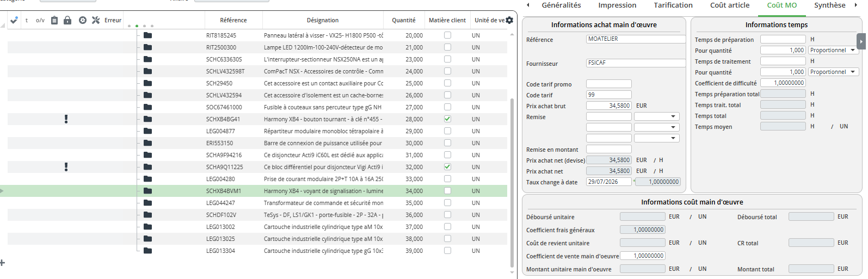The image size is (868, 279).
Task: Click the circular gear-wheel column header icon
Action: 83,20
